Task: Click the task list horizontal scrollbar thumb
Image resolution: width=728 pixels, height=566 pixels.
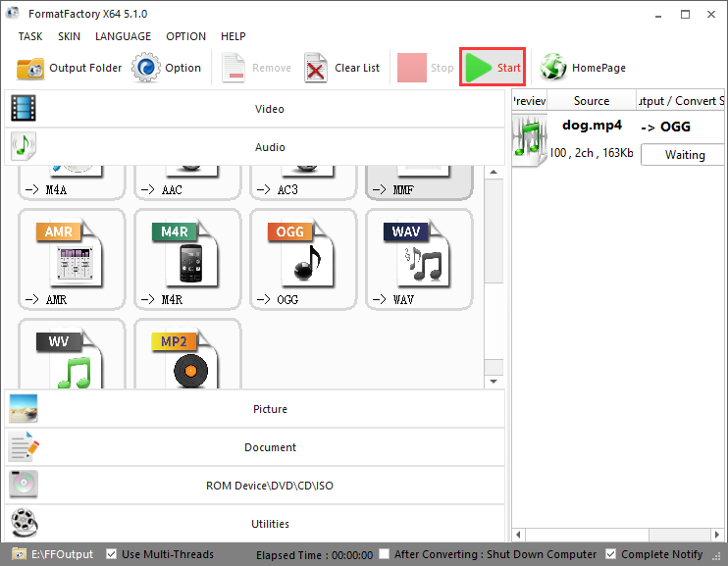Action: (587, 535)
